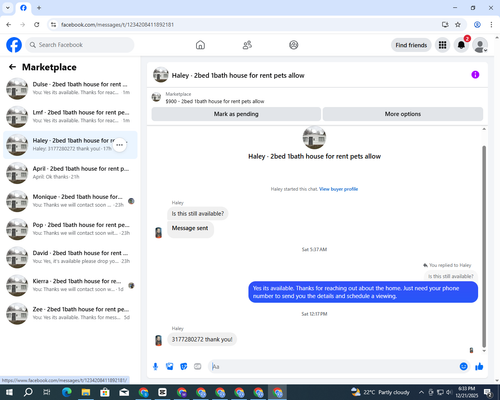Screen dimensions: 500x400
Task: Open the account profile menu
Action: coord(480,45)
